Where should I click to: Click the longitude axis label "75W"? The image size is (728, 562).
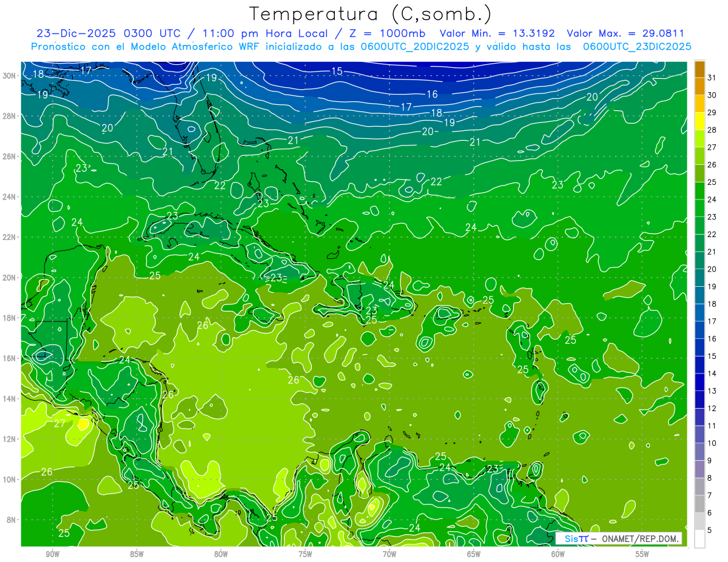[305, 554]
